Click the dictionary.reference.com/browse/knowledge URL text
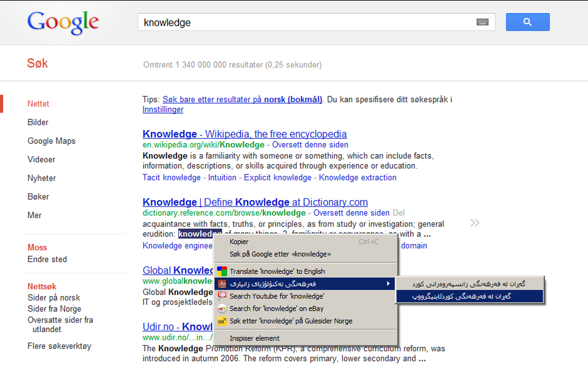Screen dimensions: 588x368 pos(224,213)
